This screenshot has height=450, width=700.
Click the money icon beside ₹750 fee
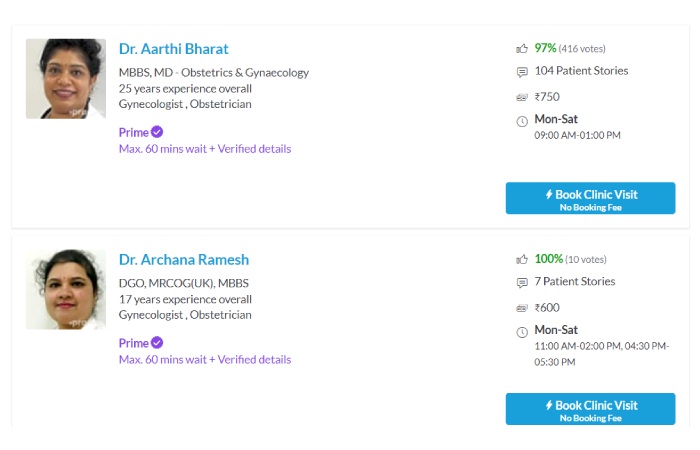tap(522, 97)
